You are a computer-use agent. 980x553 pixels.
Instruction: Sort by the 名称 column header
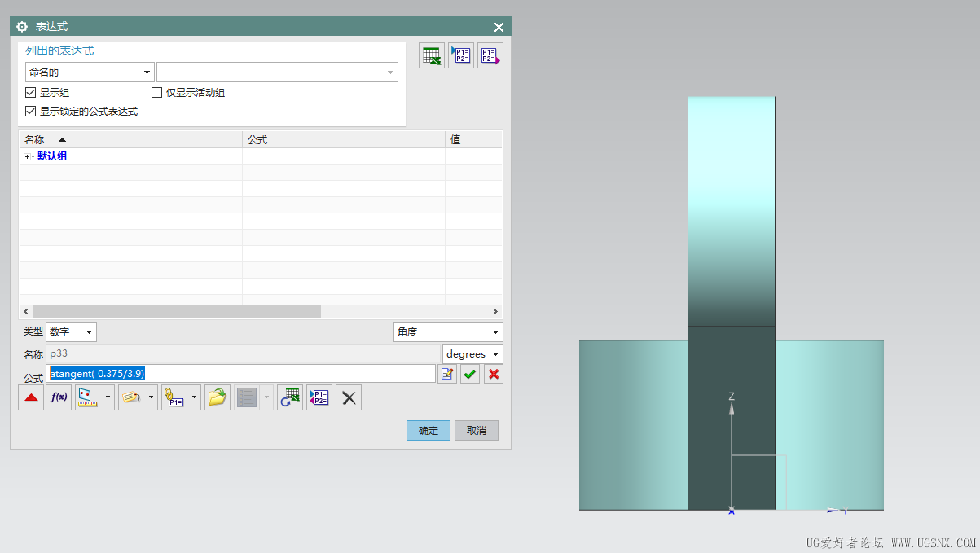tap(130, 139)
